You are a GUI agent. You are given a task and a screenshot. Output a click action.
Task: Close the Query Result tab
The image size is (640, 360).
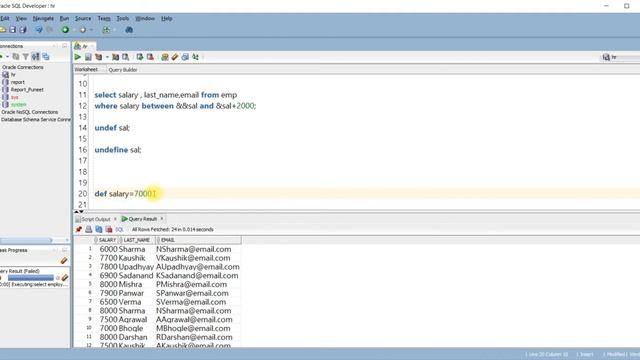pos(162,219)
